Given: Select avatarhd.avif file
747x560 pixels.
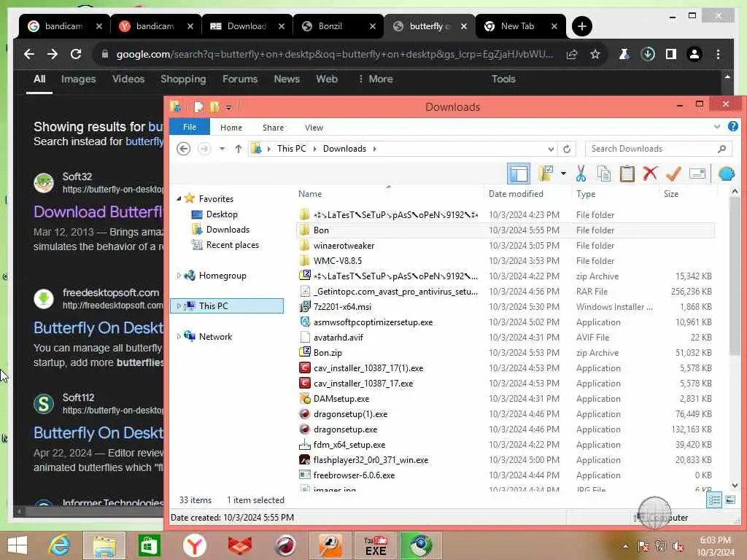Looking at the screenshot, I should click(x=338, y=338).
